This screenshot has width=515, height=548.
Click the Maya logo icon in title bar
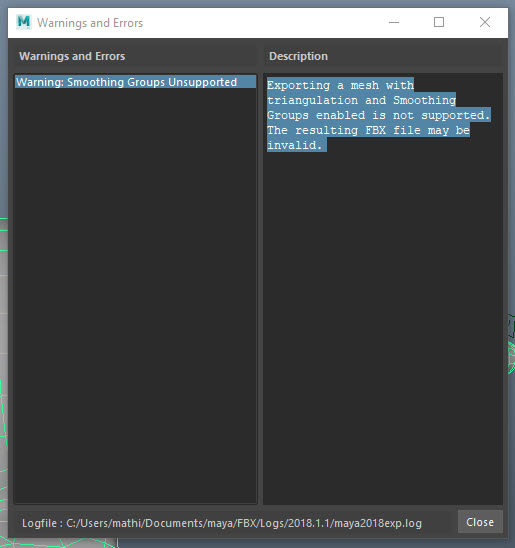click(24, 22)
